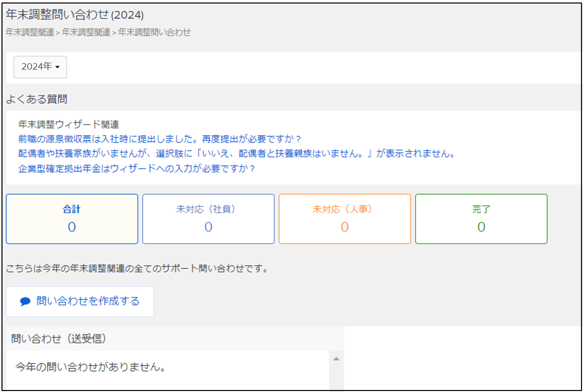
Task: Select the 合計 summary card
Action: pos(72,219)
